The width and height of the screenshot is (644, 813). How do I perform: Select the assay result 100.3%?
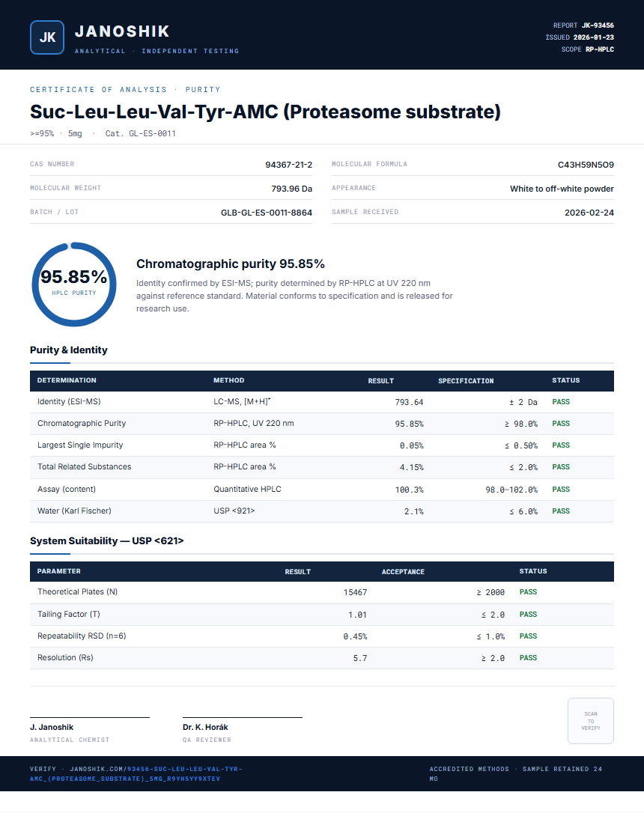[409, 490]
